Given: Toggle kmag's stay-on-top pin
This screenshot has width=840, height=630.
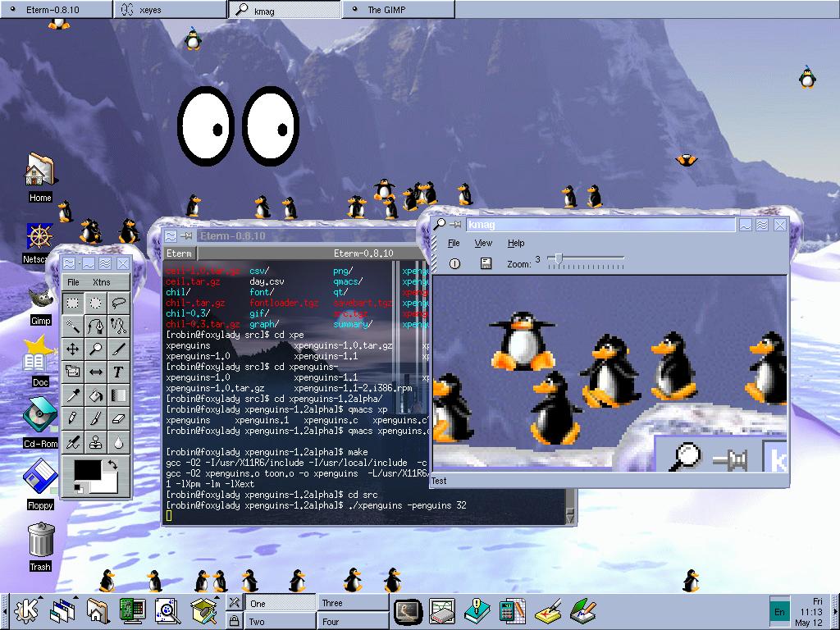Looking at the screenshot, I should coord(454,224).
